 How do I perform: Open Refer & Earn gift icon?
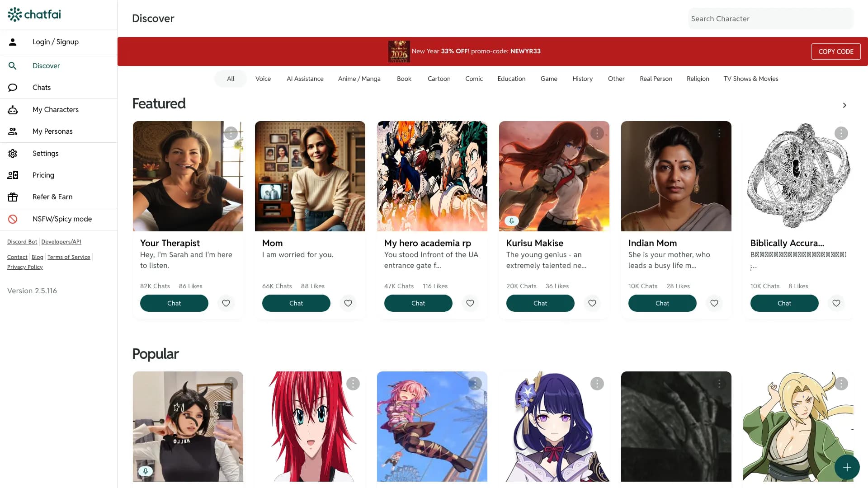click(13, 197)
